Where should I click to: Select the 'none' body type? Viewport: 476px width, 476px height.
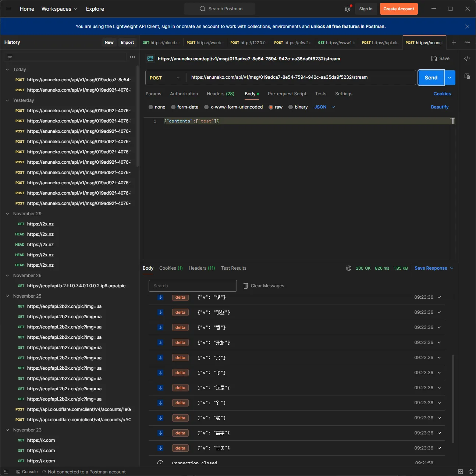pyautogui.click(x=151, y=107)
